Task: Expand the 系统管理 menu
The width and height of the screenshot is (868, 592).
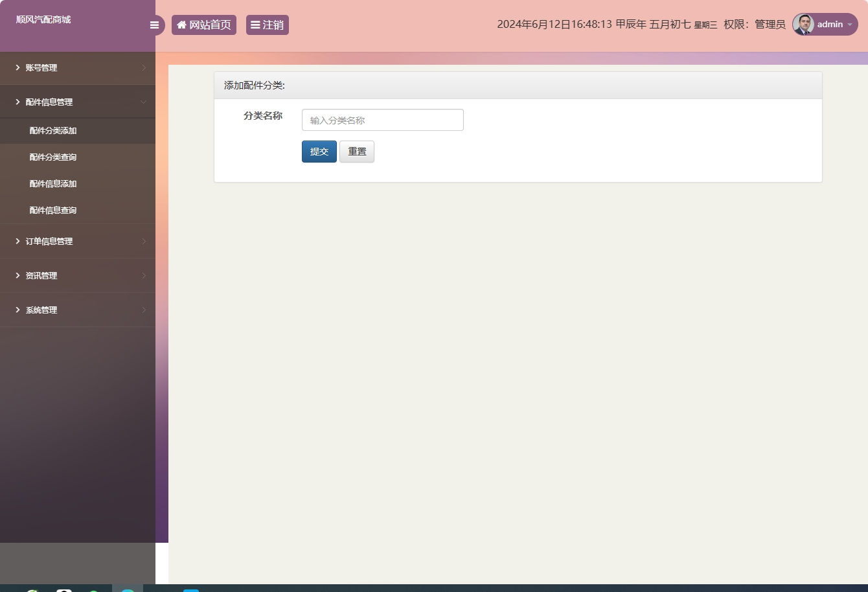Action: (x=78, y=310)
